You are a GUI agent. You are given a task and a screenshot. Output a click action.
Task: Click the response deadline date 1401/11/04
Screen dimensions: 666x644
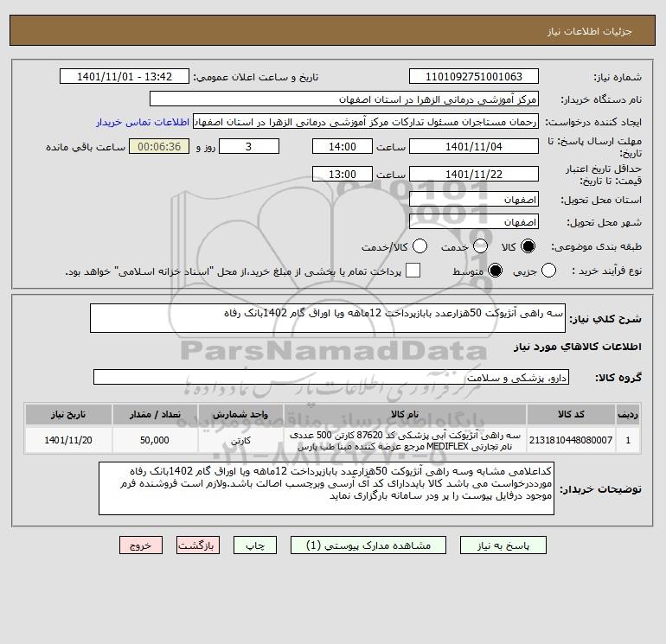click(474, 146)
